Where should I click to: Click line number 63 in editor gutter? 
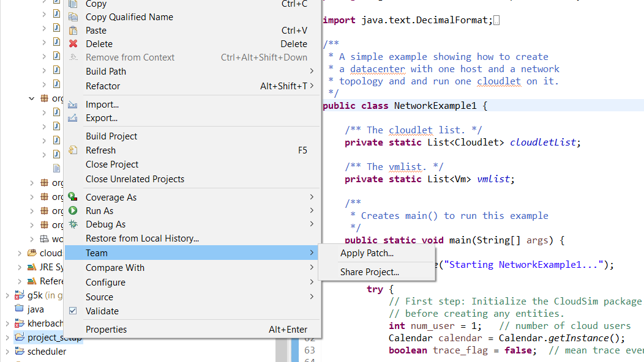pyautogui.click(x=310, y=350)
